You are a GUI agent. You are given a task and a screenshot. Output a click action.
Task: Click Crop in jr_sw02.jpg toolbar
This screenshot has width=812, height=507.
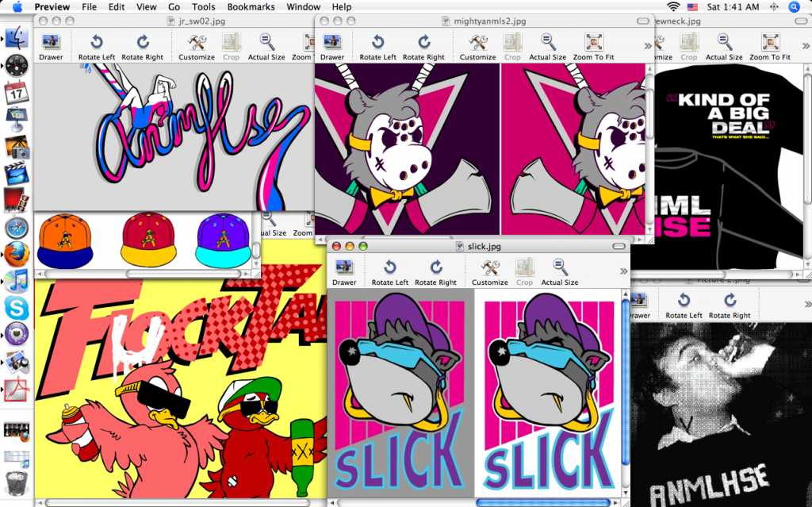click(x=231, y=47)
